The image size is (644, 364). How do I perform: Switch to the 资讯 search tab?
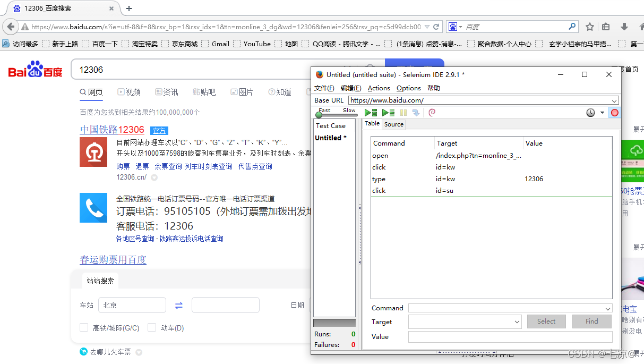tap(167, 92)
